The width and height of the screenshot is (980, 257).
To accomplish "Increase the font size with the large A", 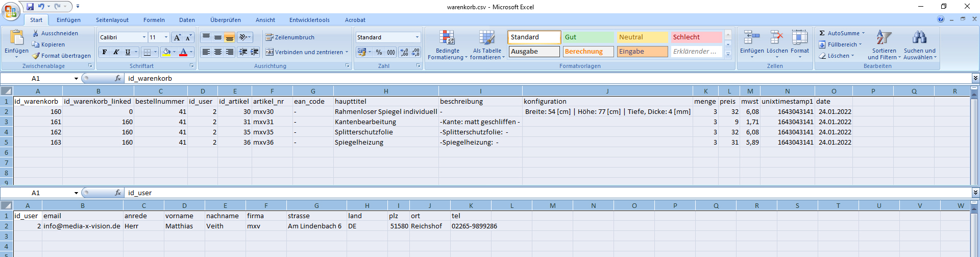I will [x=177, y=37].
